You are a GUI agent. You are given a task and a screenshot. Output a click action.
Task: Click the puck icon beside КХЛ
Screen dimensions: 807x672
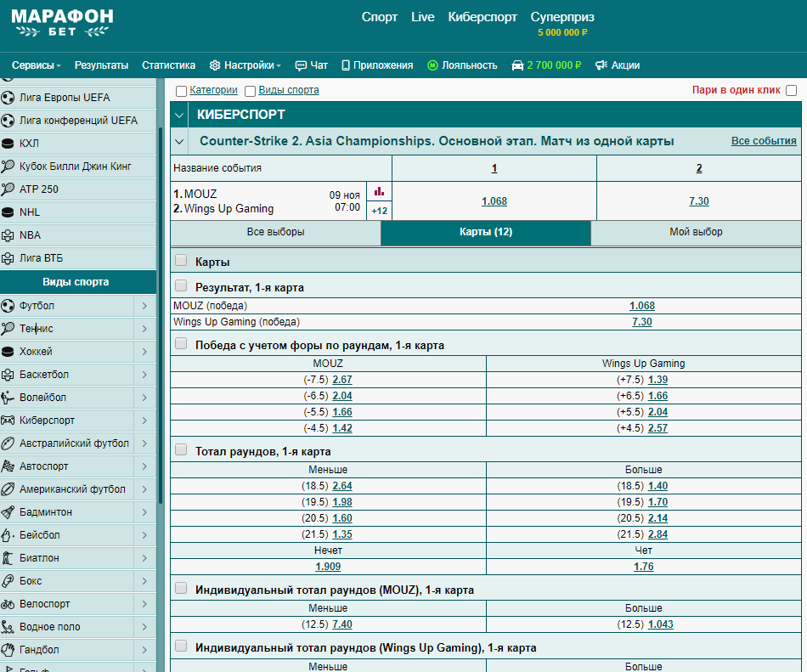coord(8,144)
